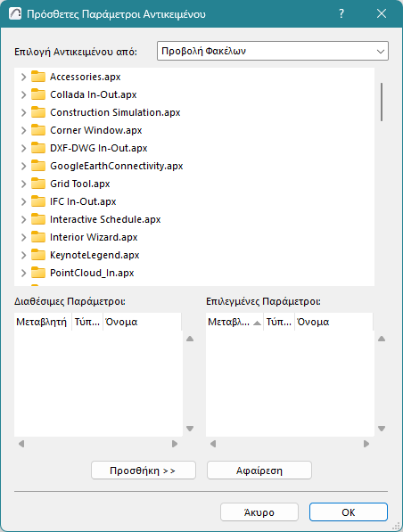Expand the Interactive Schedule.apx folder

[23, 219]
